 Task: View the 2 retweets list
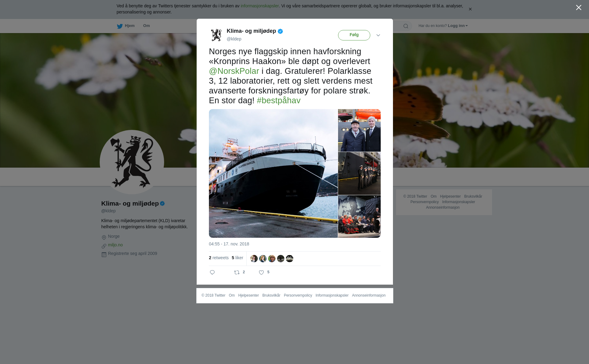coord(219,258)
